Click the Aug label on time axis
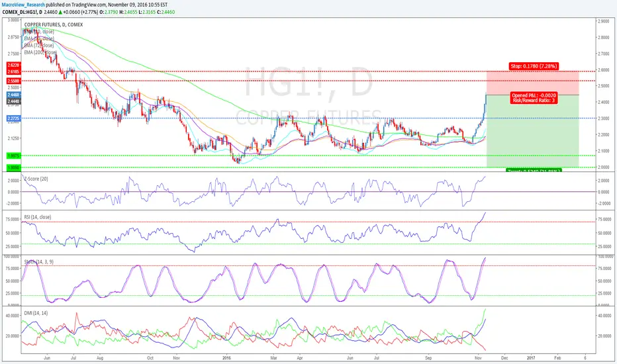This screenshot has width=617, height=364. click(x=100, y=358)
